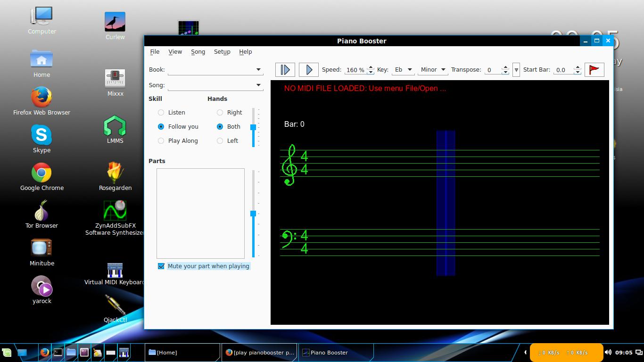Open the Setup menu
This screenshot has height=362, width=644.
tap(222, 52)
